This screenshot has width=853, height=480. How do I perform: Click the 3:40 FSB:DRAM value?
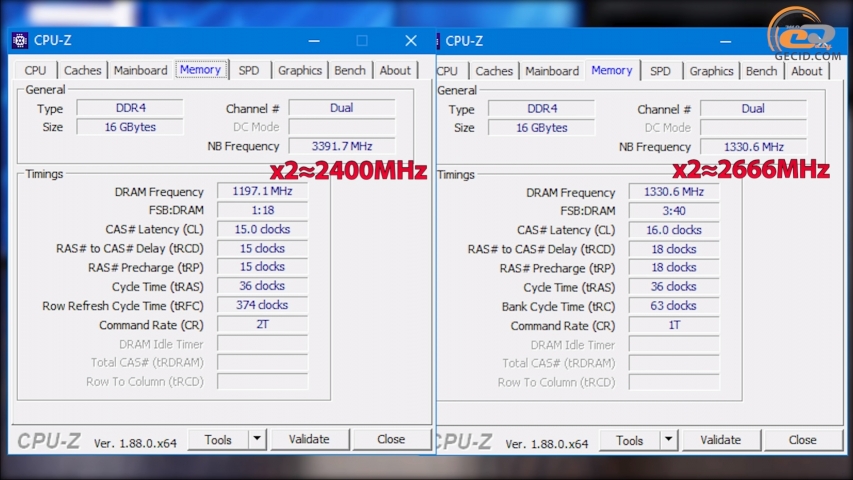(x=674, y=211)
